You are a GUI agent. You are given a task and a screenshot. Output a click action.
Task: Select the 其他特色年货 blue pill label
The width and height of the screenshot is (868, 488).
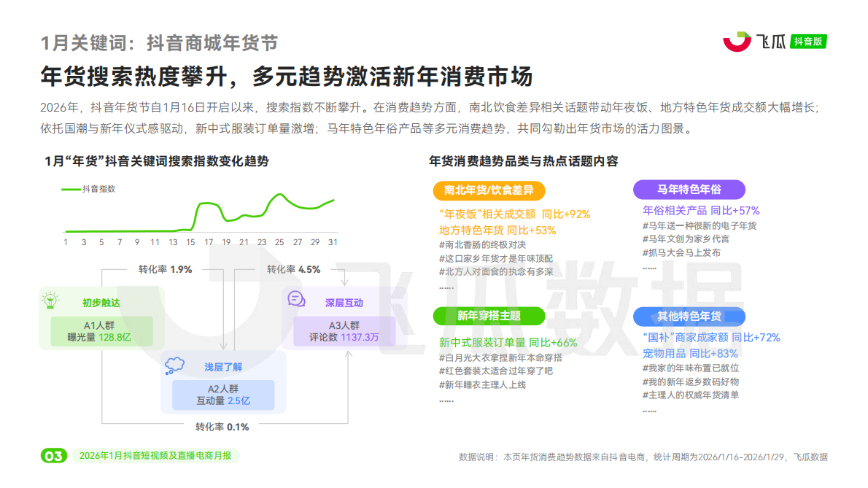point(689,317)
